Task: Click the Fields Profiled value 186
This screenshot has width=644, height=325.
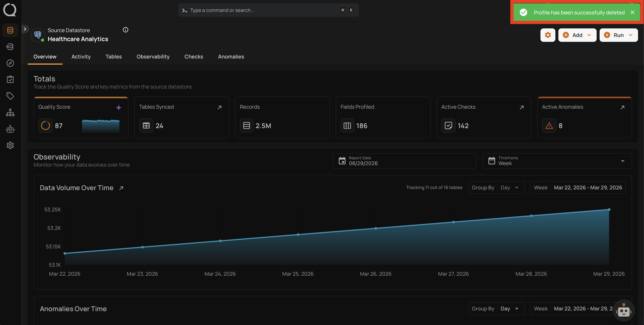Action: [362, 126]
